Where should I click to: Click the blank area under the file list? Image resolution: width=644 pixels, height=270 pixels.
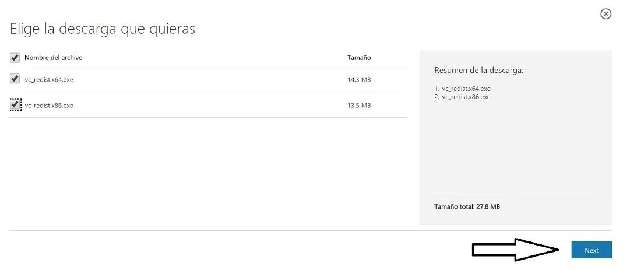(x=208, y=173)
